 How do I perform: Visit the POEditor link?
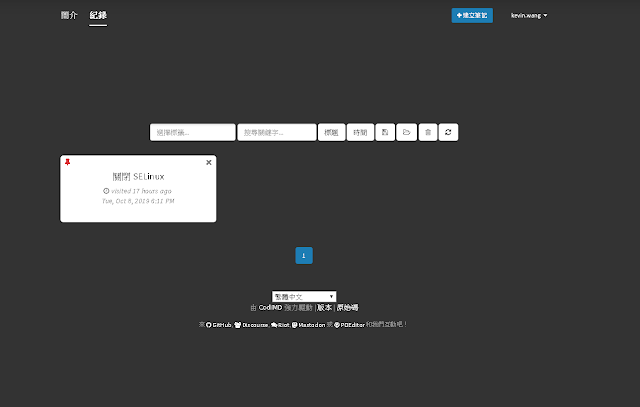pyautogui.click(x=349, y=325)
